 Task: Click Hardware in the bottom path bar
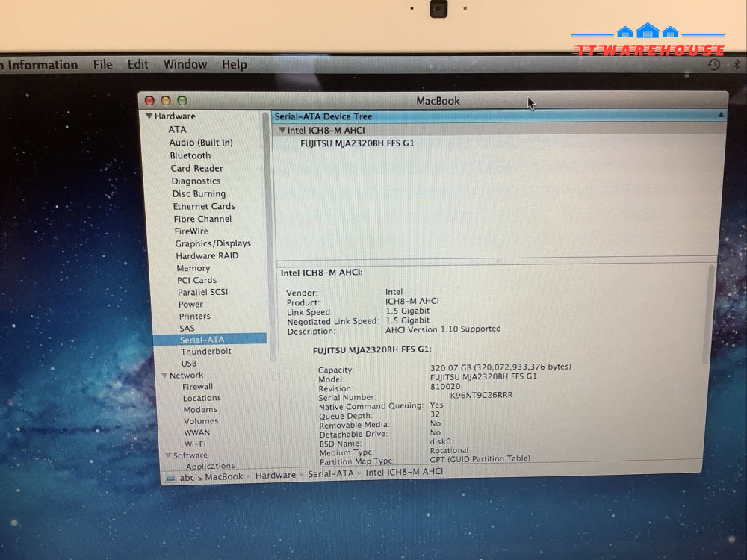[276, 475]
